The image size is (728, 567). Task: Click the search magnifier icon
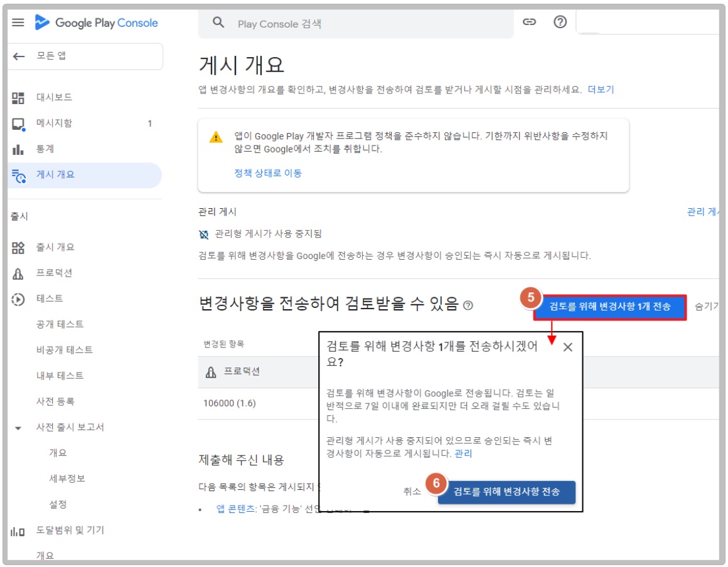point(218,23)
